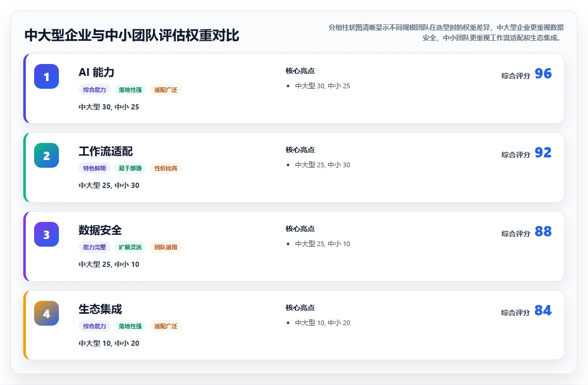This screenshot has width=588, height=385.
Task: Click the score 92 value
Action: coord(543,152)
